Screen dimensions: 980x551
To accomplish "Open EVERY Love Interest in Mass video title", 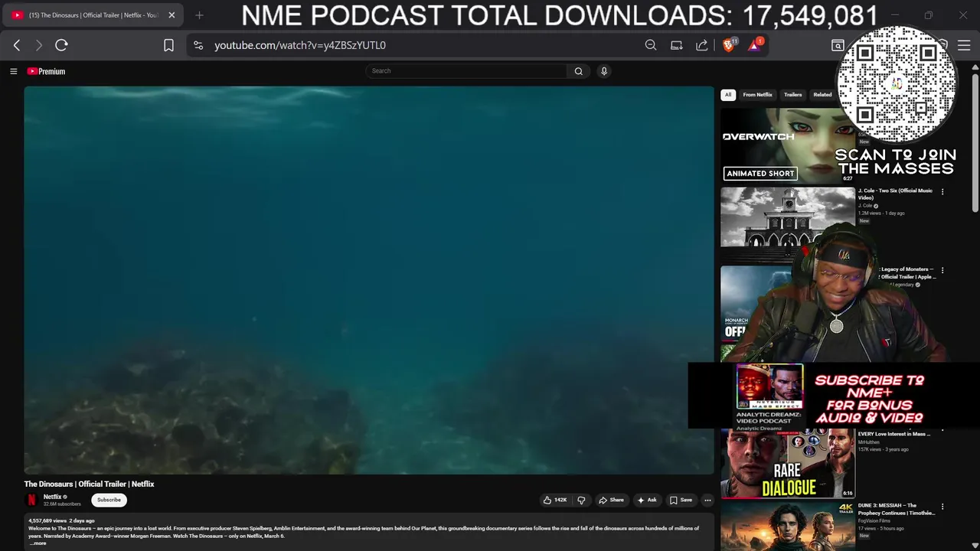I will (x=894, y=434).
